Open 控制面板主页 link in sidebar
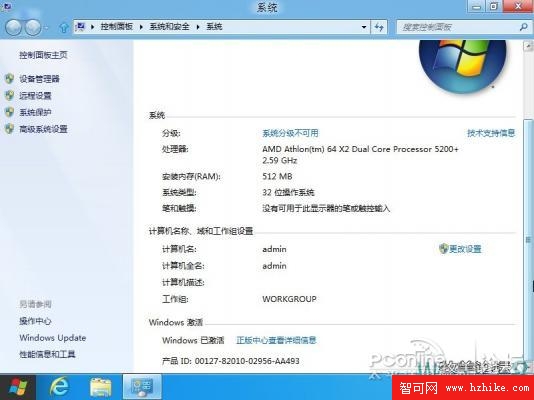 (x=43, y=55)
